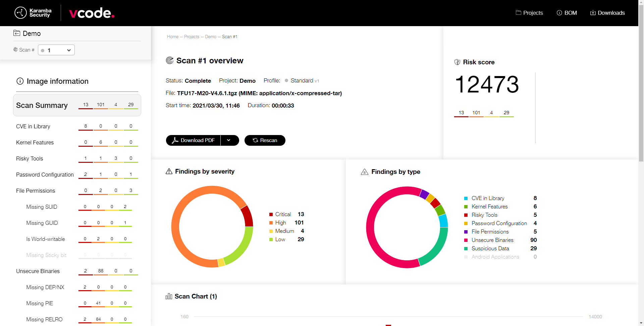
Task: Click the Findings by severity warning icon
Action: (169, 171)
